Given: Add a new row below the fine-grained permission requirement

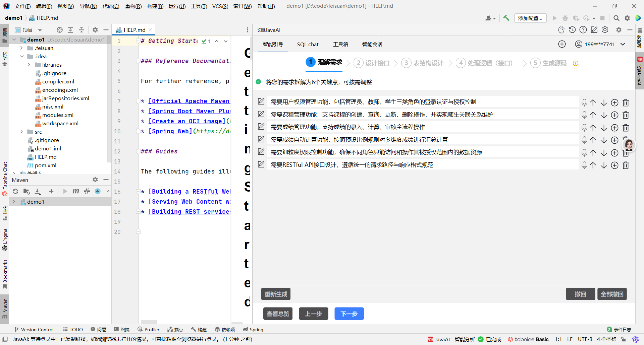Looking at the screenshot, I should pos(614,153).
